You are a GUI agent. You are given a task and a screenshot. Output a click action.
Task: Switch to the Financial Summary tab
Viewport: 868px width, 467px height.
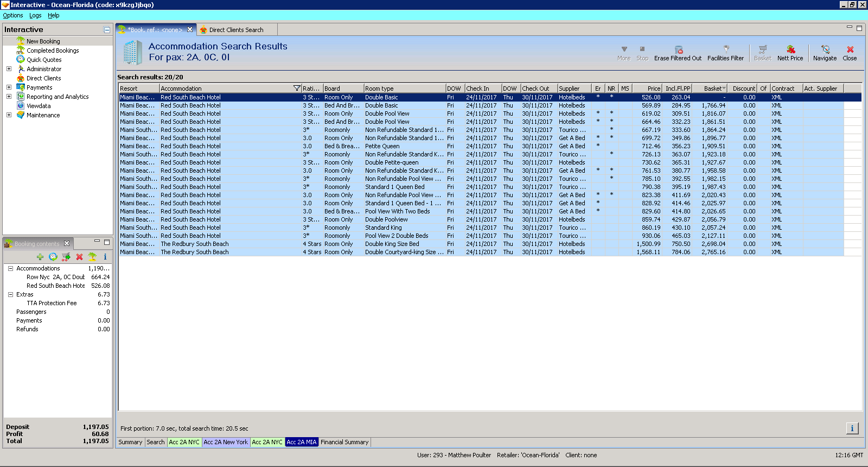[344, 442]
